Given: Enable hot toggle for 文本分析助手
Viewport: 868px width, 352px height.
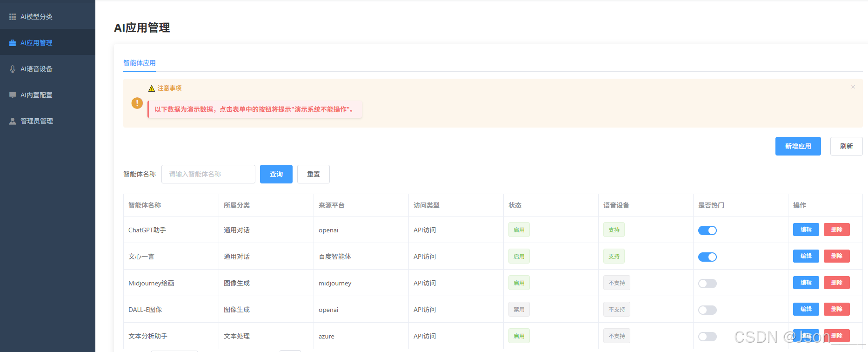Looking at the screenshot, I should pos(708,337).
